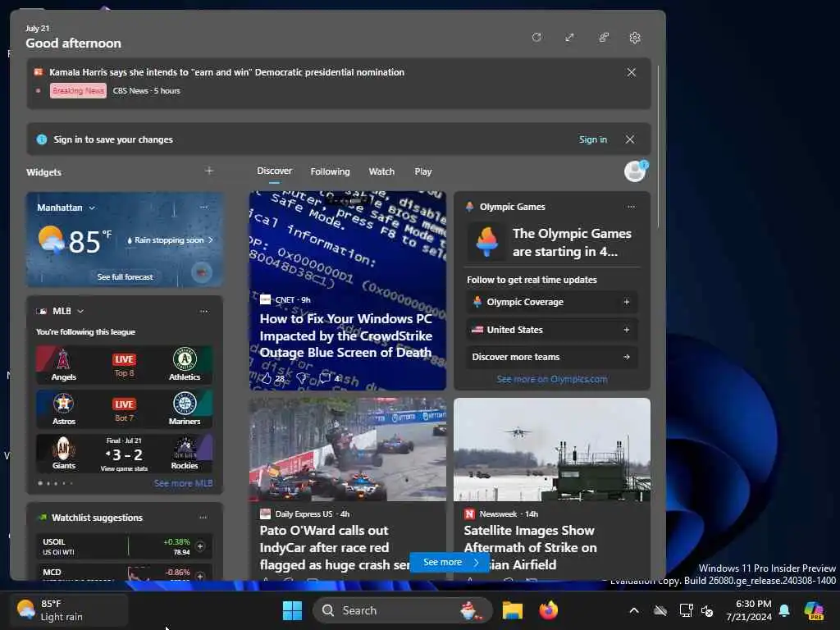Open the Athletics team logo
This screenshot has height=630, width=840.
coord(185,359)
